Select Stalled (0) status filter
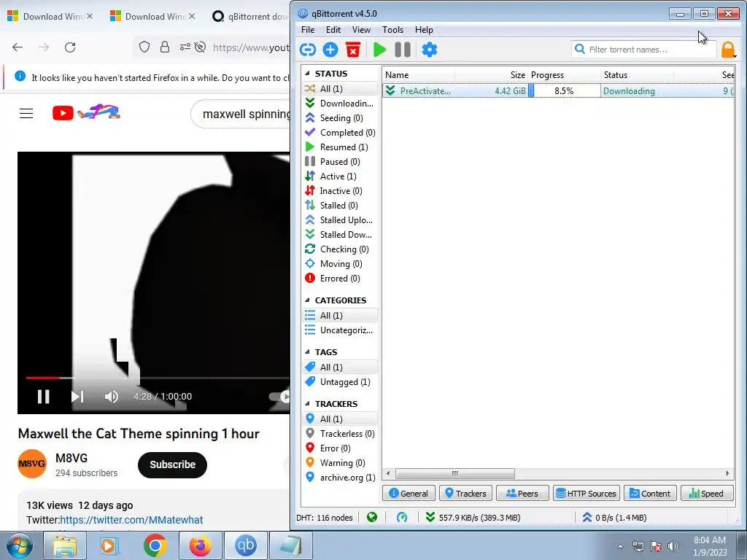 point(340,205)
